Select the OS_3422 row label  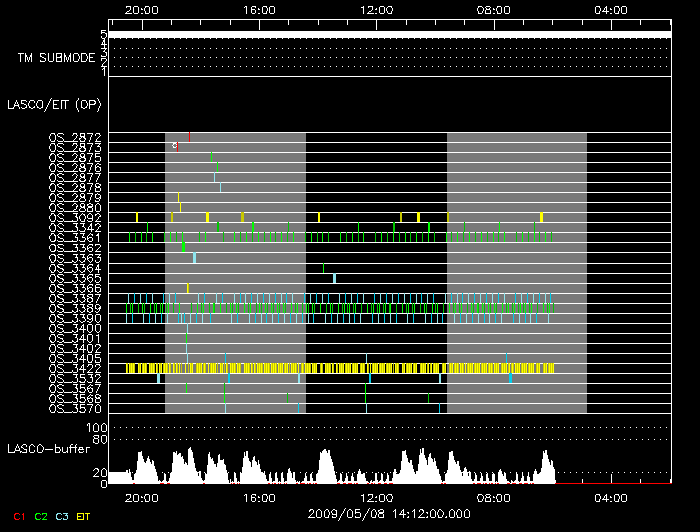coord(74,368)
